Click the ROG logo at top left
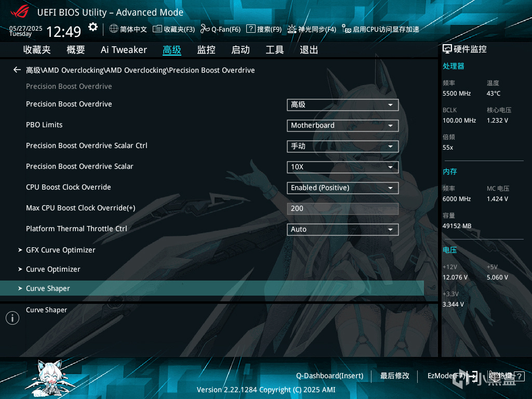This screenshot has width=532, height=399. [x=20, y=12]
